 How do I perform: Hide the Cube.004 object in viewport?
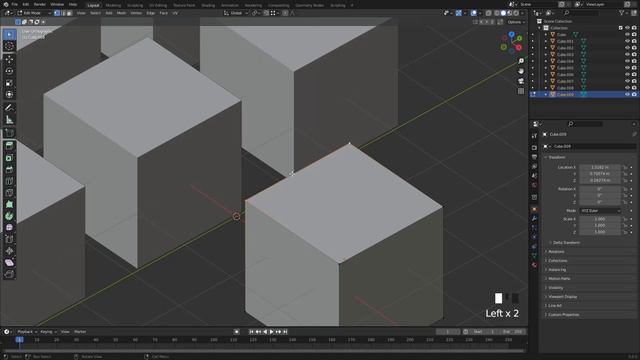click(x=627, y=61)
